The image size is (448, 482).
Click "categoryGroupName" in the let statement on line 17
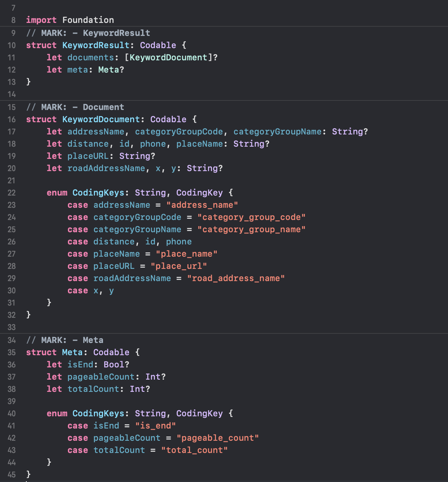pyautogui.click(x=277, y=131)
